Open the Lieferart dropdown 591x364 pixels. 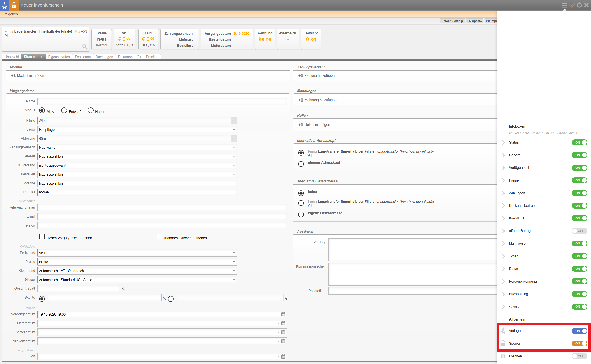[x=137, y=157]
